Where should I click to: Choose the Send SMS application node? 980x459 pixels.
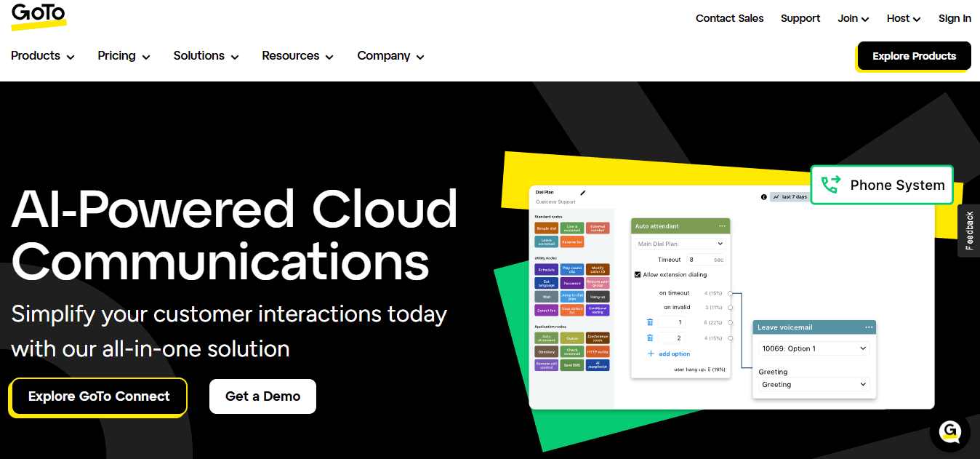pyautogui.click(x=572, y=364)
